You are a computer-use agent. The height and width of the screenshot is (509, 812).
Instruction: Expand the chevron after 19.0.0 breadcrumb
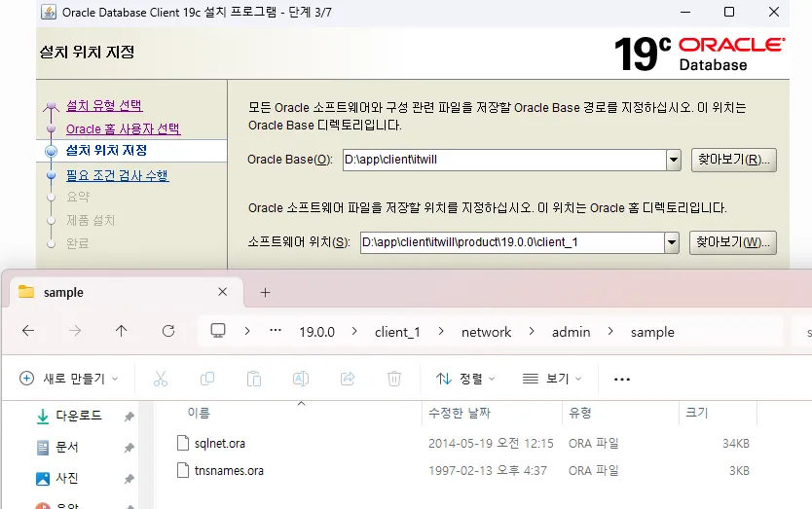[x=354, y=331]
